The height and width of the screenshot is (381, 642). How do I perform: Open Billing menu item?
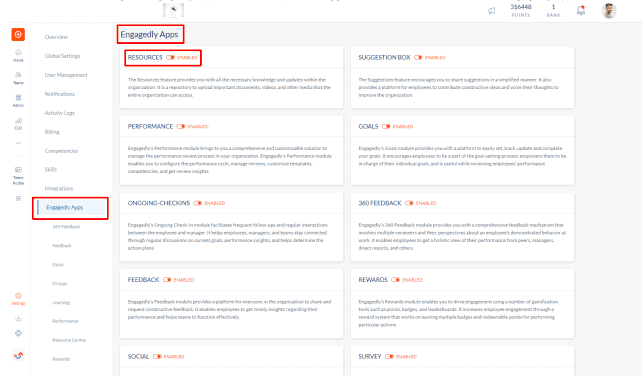pos(52,132)
